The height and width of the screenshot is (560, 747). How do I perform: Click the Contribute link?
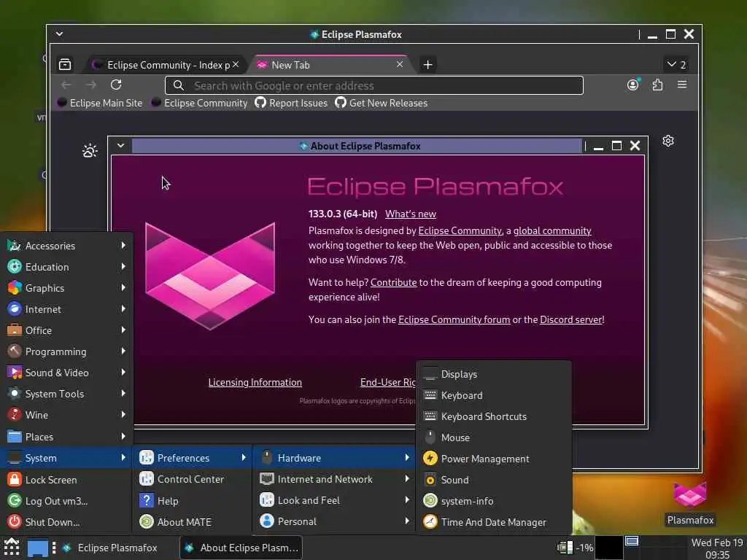(x=393, y=282)
